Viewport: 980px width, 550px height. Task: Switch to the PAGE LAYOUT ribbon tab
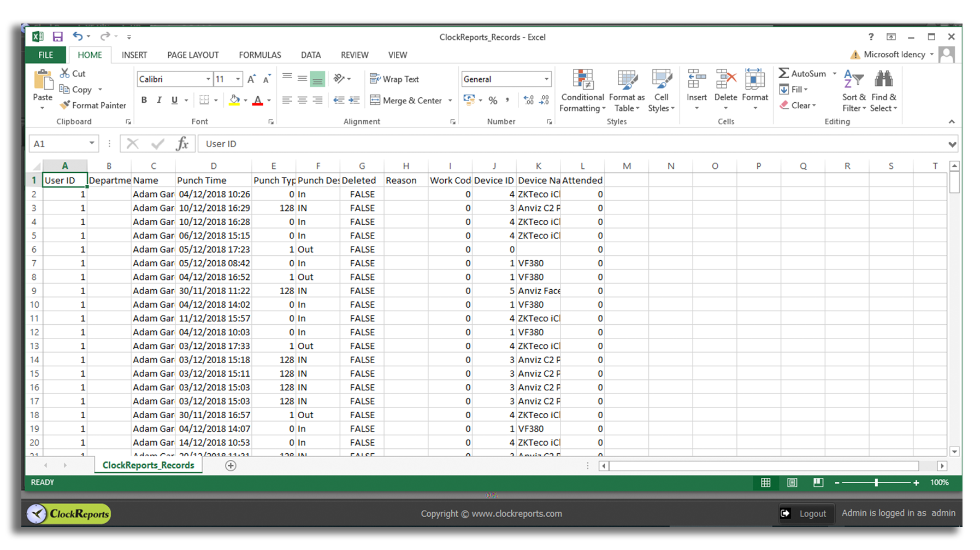click(193, 55)
